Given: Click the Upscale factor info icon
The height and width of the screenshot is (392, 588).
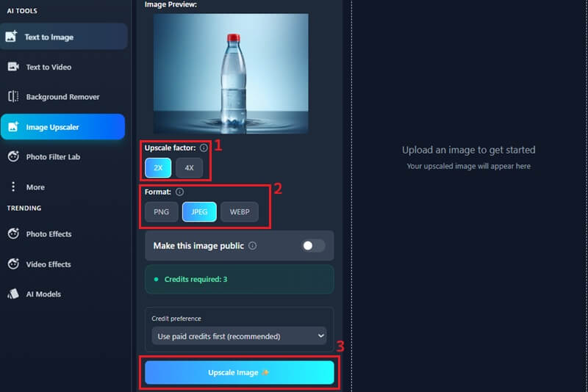Looking at the screenshot, I should pyautogui.click(x=204, y=148).
